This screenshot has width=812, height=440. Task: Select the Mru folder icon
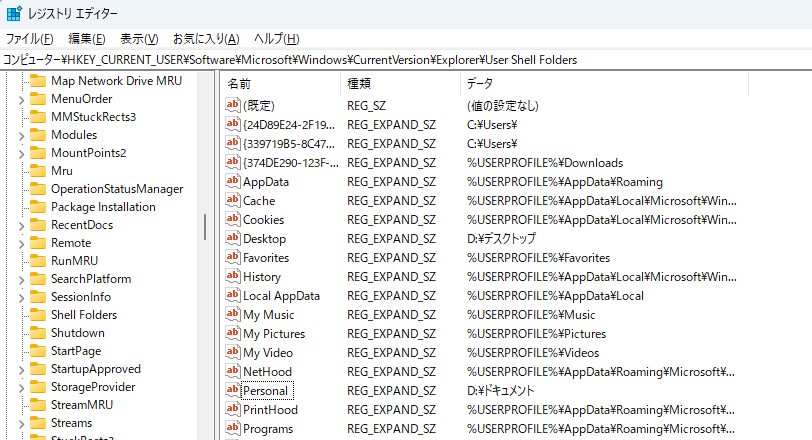38,171
